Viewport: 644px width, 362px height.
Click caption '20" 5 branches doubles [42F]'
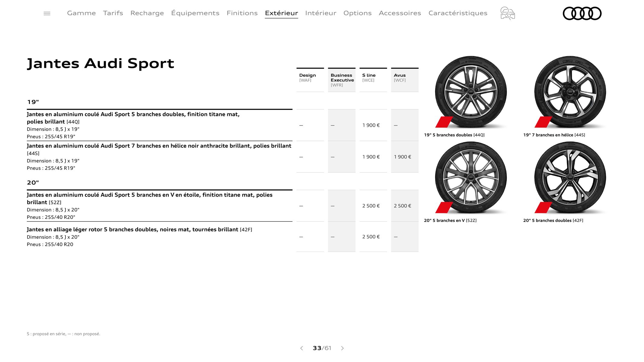(553, 221)
